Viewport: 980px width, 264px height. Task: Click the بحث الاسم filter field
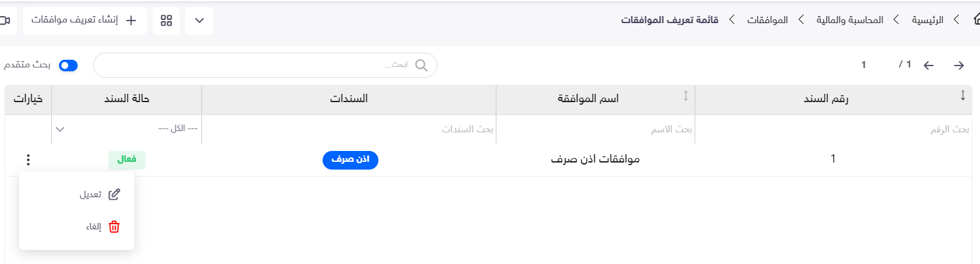point(595,129)
